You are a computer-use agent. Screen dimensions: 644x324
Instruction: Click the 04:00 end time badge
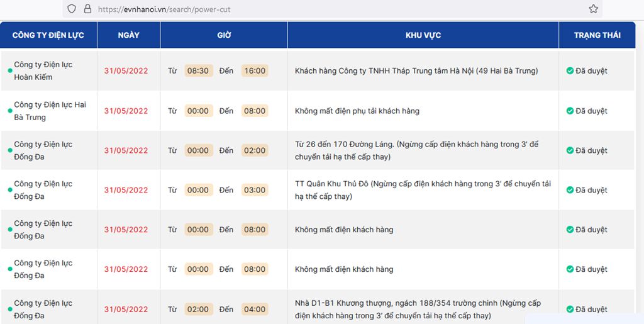[255, 310]
